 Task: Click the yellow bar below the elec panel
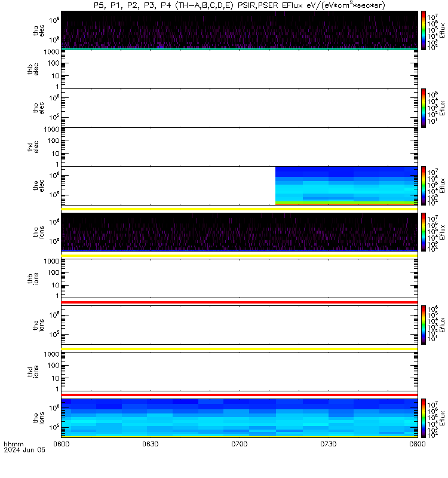tap(240, 209)
